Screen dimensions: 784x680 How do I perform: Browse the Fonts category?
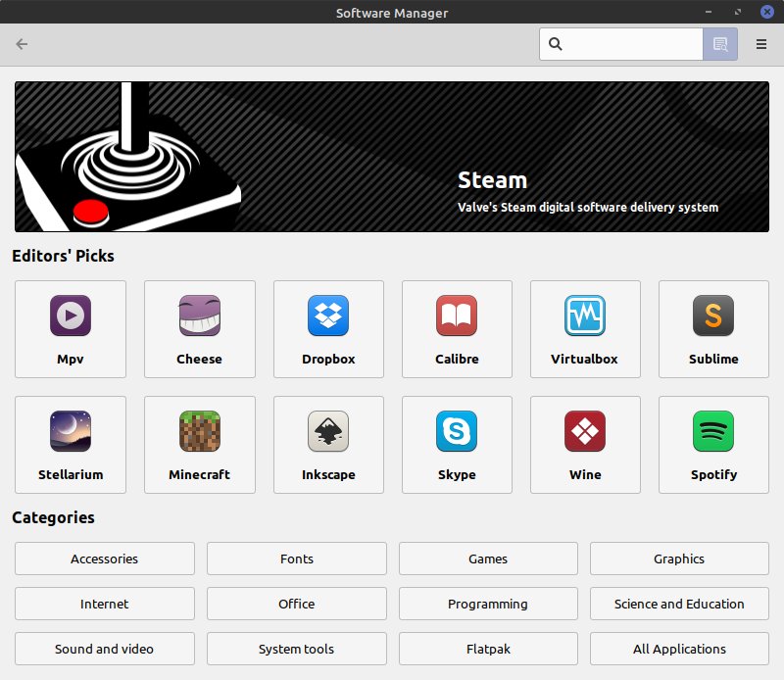(297, 559)
